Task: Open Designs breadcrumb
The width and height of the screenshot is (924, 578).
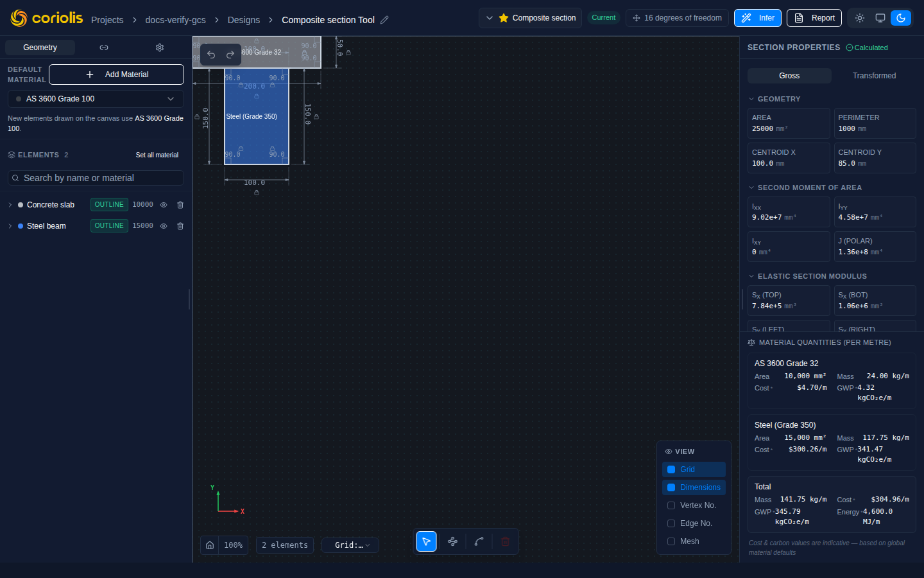Action: [x=244, y=20]
